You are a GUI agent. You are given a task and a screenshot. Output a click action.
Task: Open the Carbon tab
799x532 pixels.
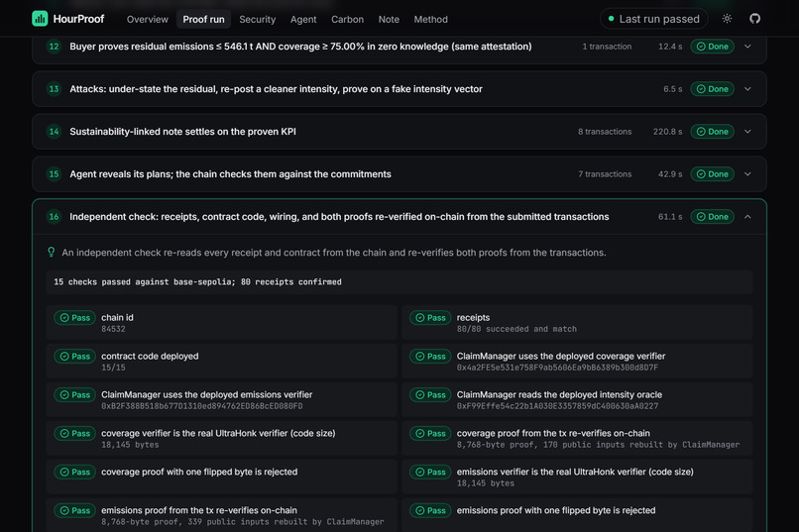(x=348, y=20)
